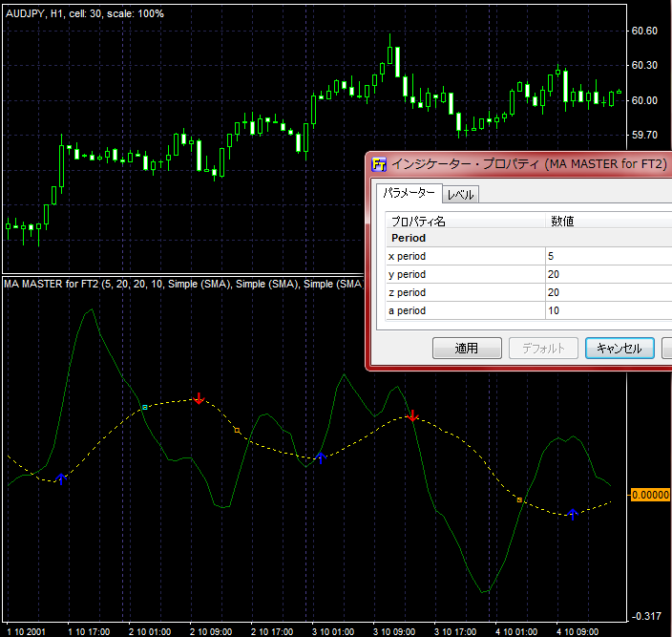Image resolution: width=672 pixels, height=637 pixels.
Task: Click the キャンセル button
Action: pyautogui.click(x=619, y=348)
